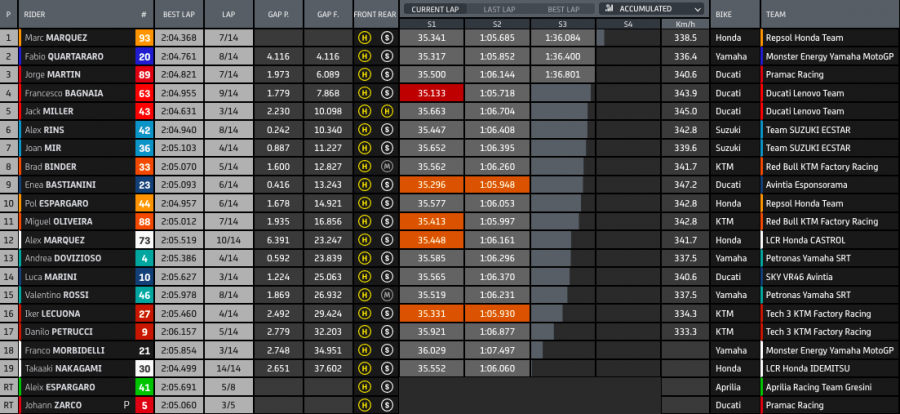Screen dimensions: 900x414
Task: Click Jack Miller's rear hard tyre icon
Action: click(x=386, y=111)
